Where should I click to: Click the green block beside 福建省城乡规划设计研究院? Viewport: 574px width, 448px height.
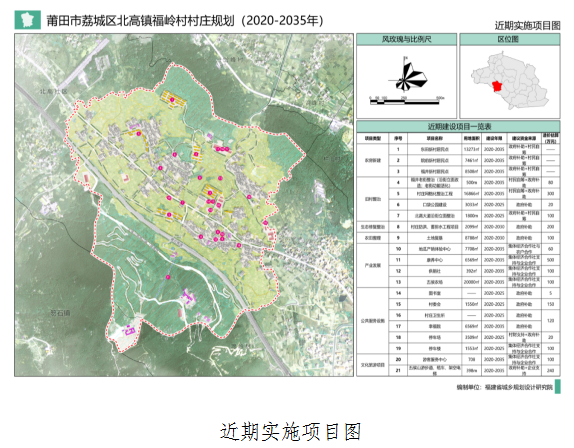[x=558, y=387]
